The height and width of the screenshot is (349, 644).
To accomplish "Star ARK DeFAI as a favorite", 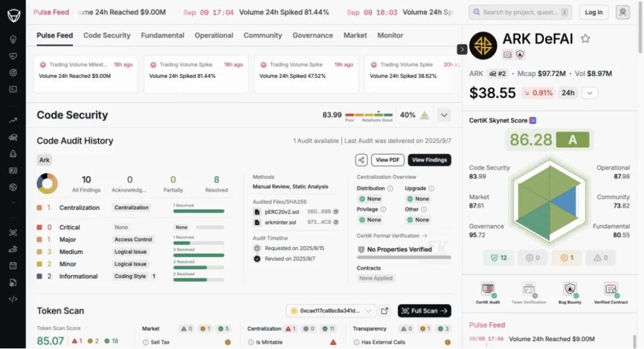I will [x=586, y=39].
